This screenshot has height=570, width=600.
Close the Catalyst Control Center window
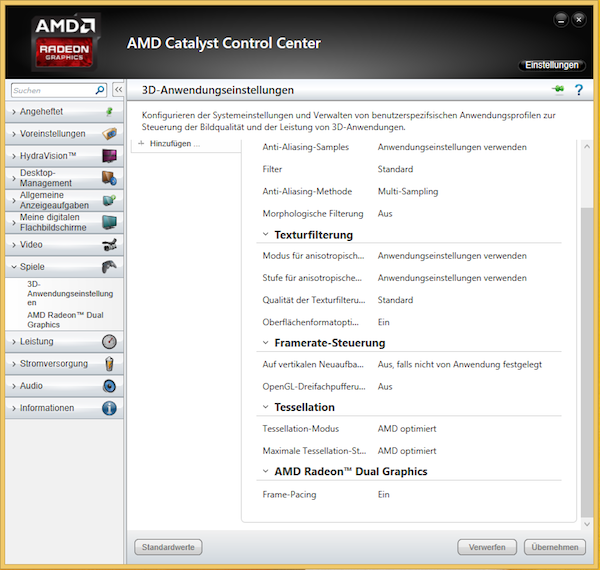coord(579,19)
